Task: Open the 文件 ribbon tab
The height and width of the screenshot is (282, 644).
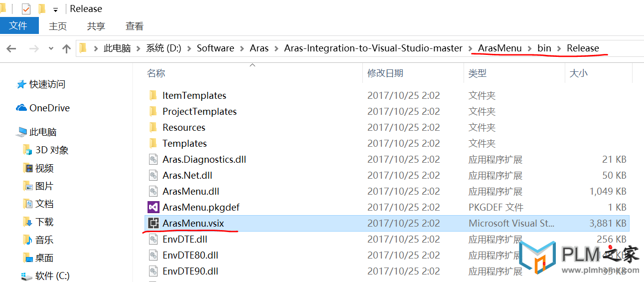Action: [19, 25]
